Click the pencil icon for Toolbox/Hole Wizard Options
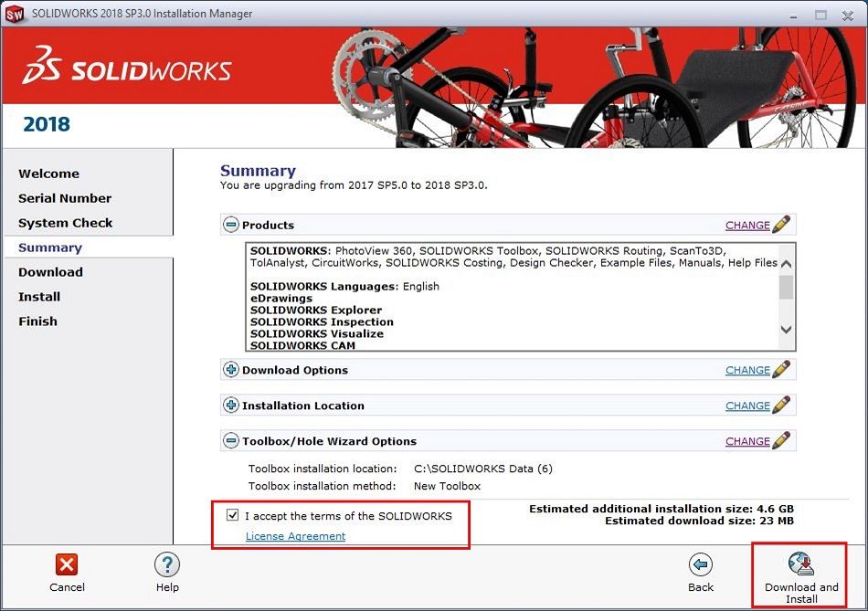 pyautogui.click(x=781, y=441)
